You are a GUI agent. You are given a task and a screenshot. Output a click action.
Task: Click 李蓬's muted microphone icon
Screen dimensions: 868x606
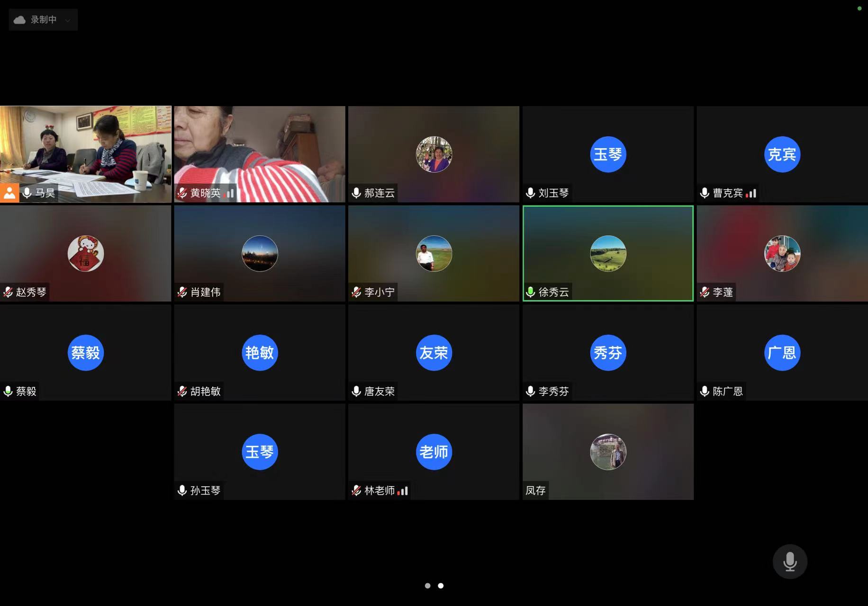[705, 292]
